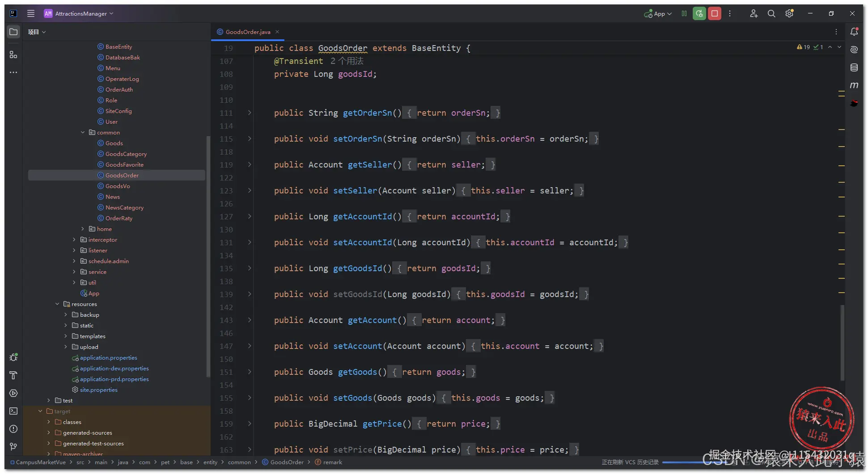Open the AI Assistant spiral icon
Screen dimensions: 868x474
click(x=854, y=50)
